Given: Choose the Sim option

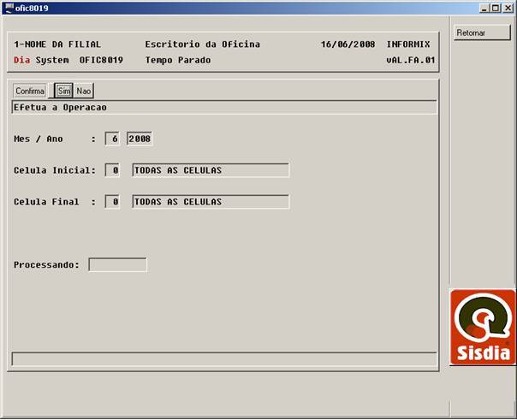Looking at the screenshot, I should (63, 91).
